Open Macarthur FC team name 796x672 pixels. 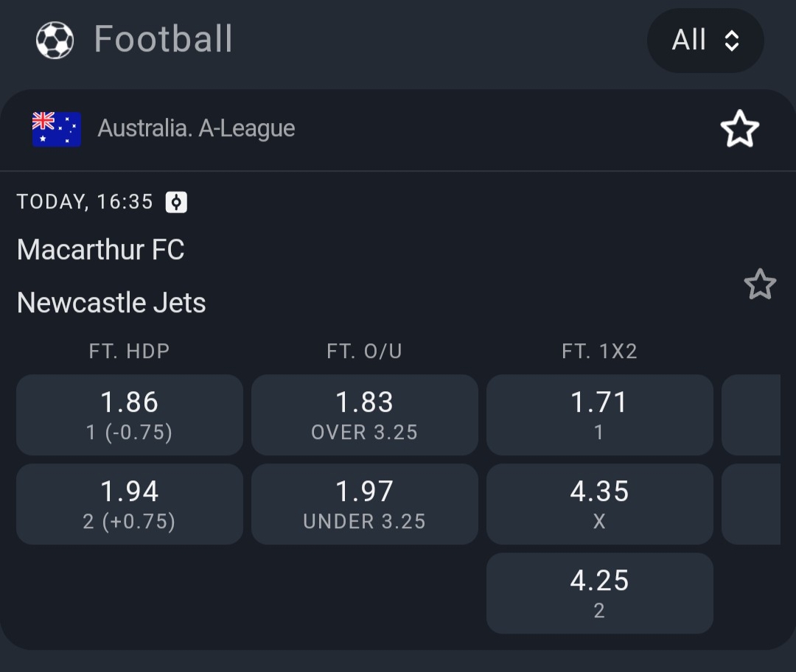coord(101,250)
